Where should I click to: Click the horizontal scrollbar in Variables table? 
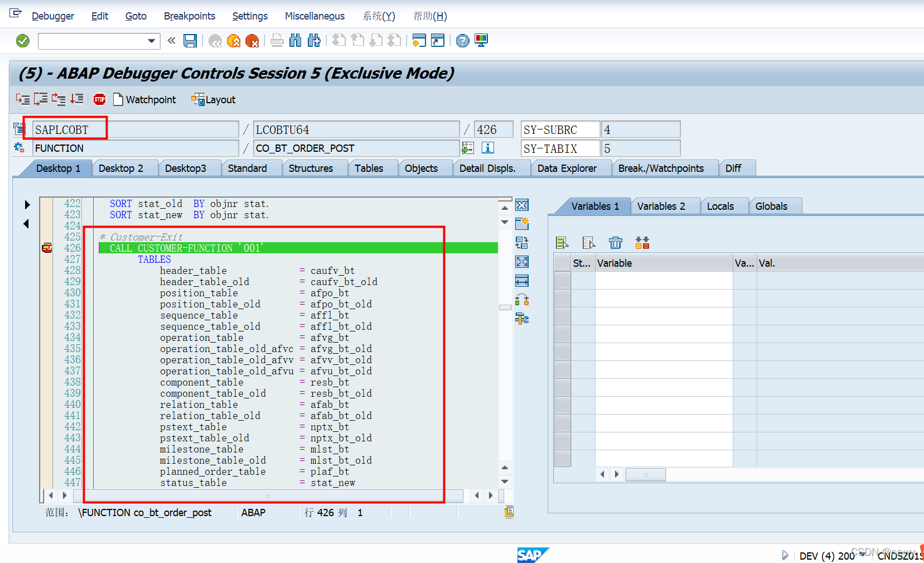[x=645, y=474]
